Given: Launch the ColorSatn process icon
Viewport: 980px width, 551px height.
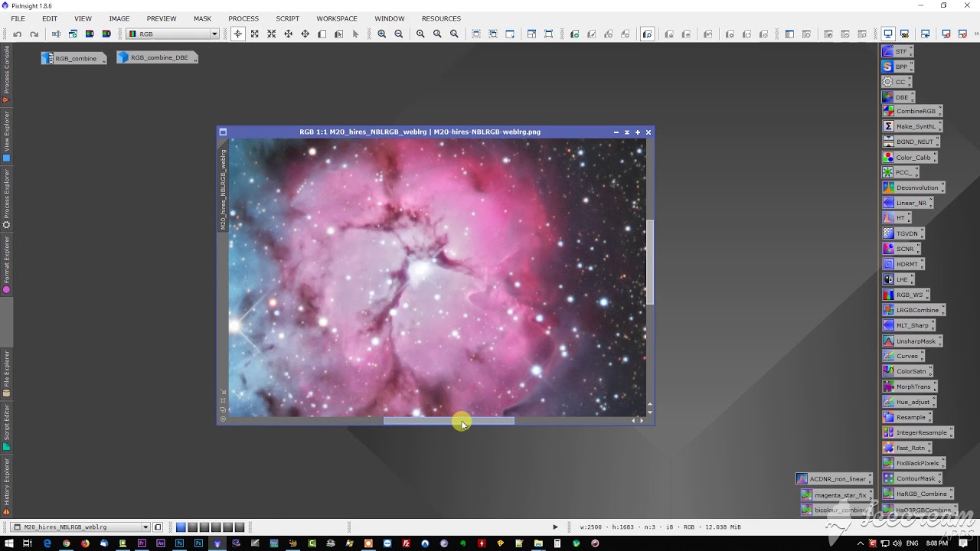Looking at the screenshot, I should 906,371.
